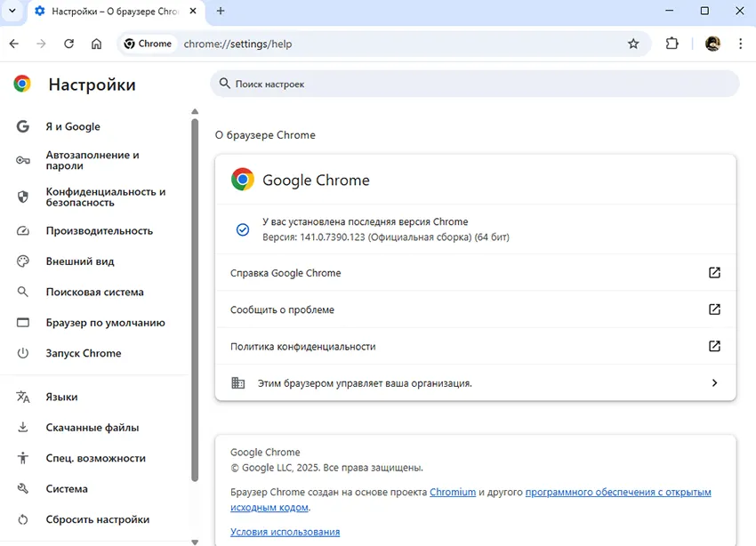Open Условия использования link

point(283,531)
